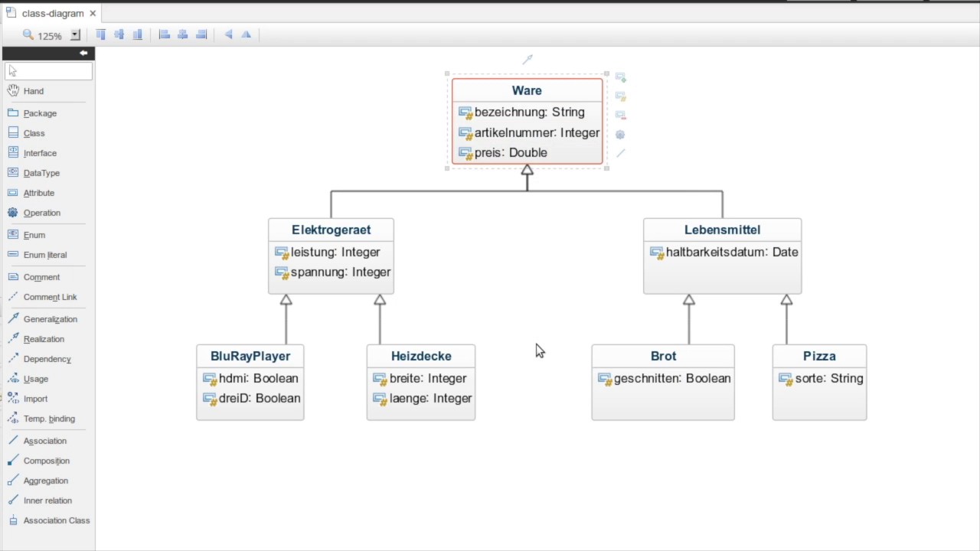Click the generalization arrow handle above Ware
This screenshot has height=551, width=980.
[x=528, y=59]
